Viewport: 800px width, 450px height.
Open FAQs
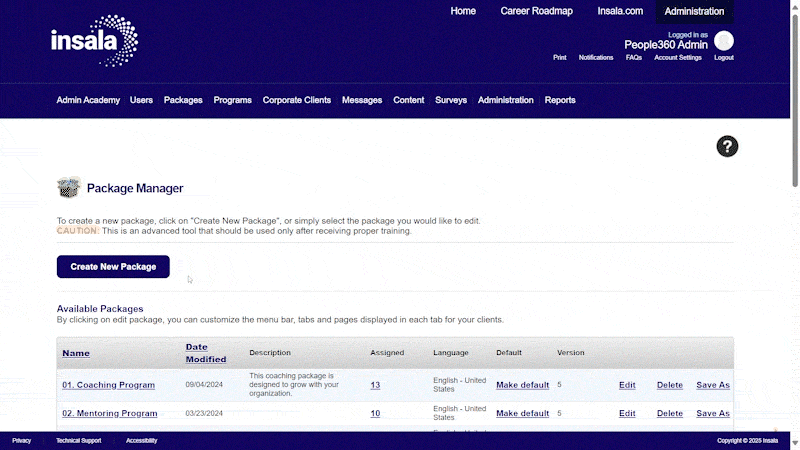tap(634, 58)
